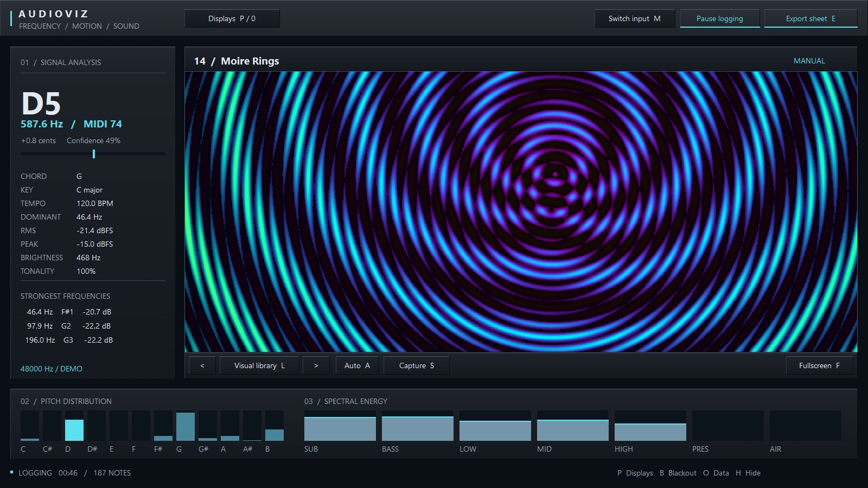Click the Confidence 49% readout
The width and height of the screenshot is (868, 488).
coord(93,140)
